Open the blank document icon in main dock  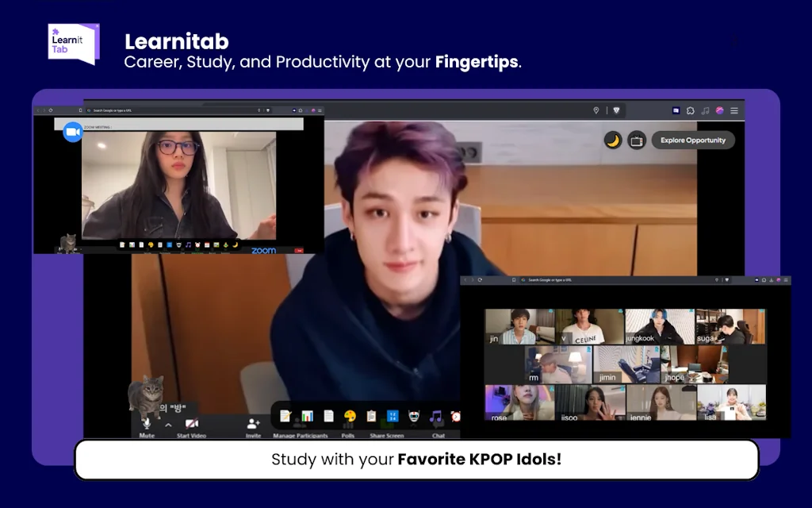click(x=329, y=416)
